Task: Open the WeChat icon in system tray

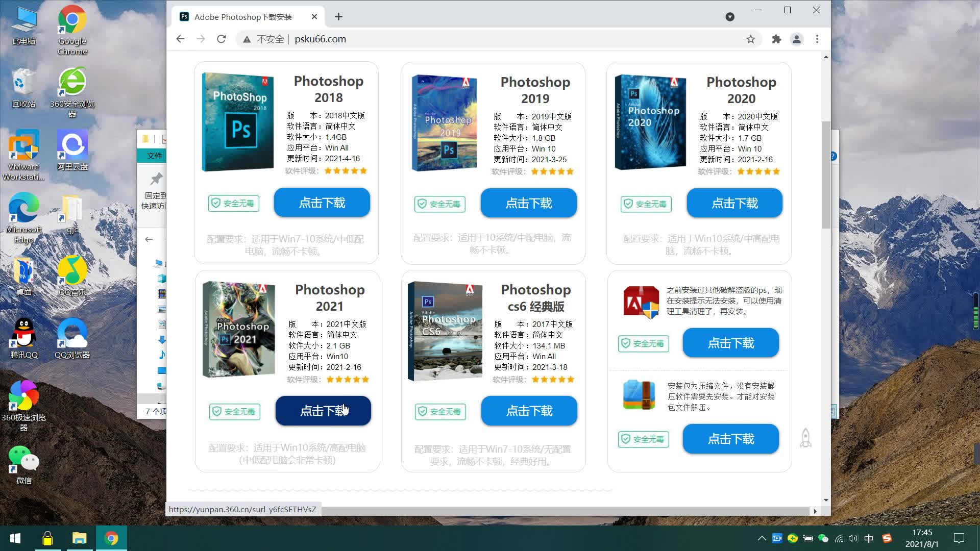Action: [x=823, y=538]
